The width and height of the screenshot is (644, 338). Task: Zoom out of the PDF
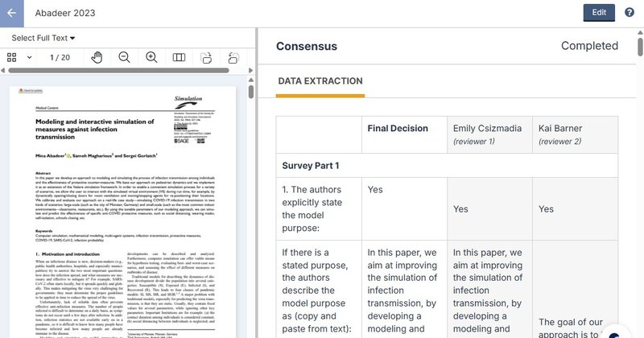124,57
